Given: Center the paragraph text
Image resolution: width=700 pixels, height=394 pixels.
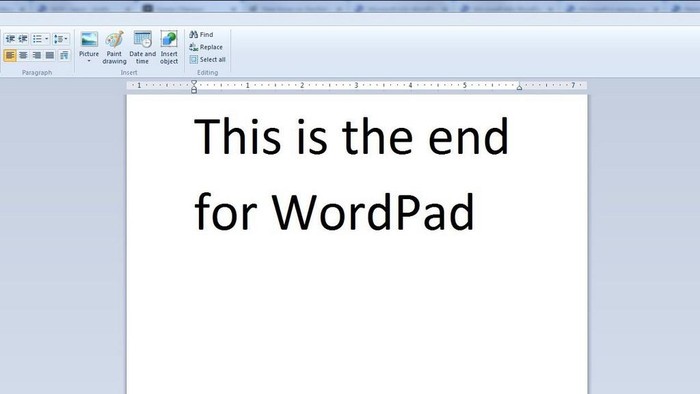Looking at the screenshot, I should (23, 55).
